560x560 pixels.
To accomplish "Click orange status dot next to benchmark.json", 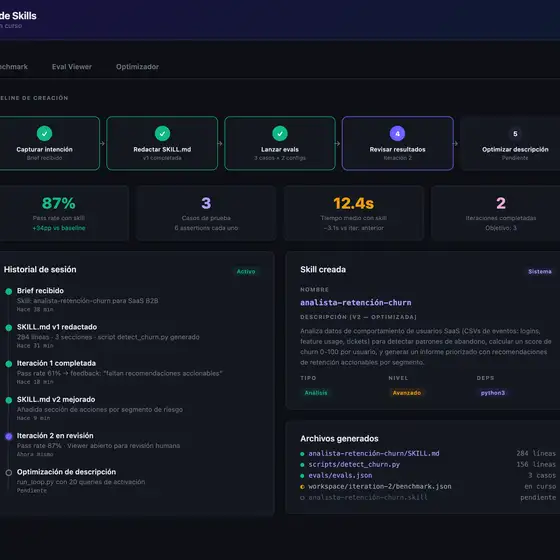I will [302, 487].
